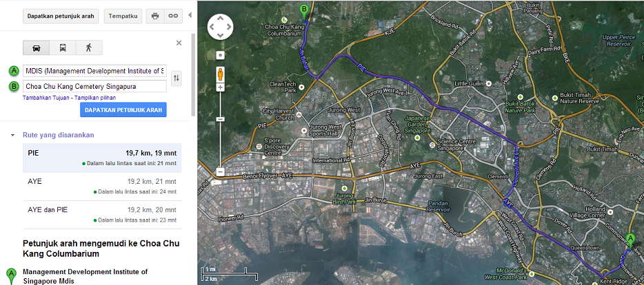Image resolution: width=644 pixels, height=285 pixels.
Task: Click the zoom slider handle
Action: (x=220, y=119)
